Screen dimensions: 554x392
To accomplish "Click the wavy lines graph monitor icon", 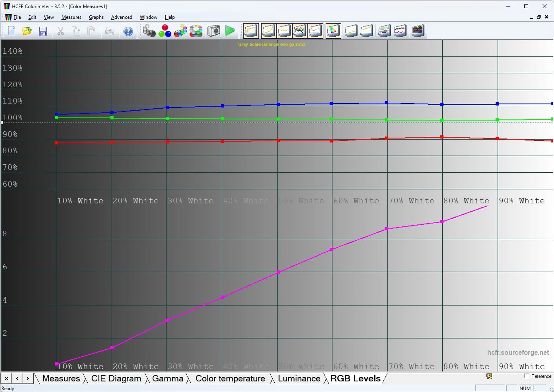I will [400, 31].
